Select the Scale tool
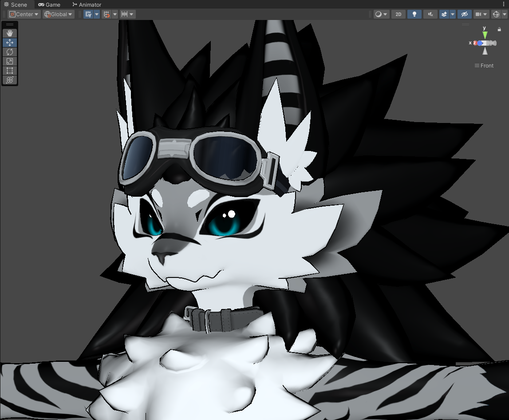Screen dimensions: 509x420 tap(10, 61)
